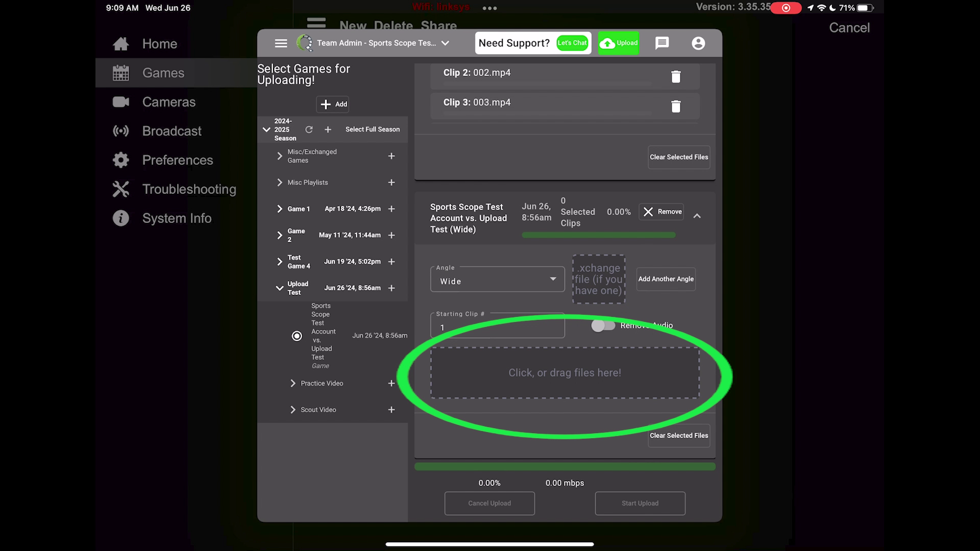Add Misc/Exchanged Games with plus icon

click(x=391, y=156)
